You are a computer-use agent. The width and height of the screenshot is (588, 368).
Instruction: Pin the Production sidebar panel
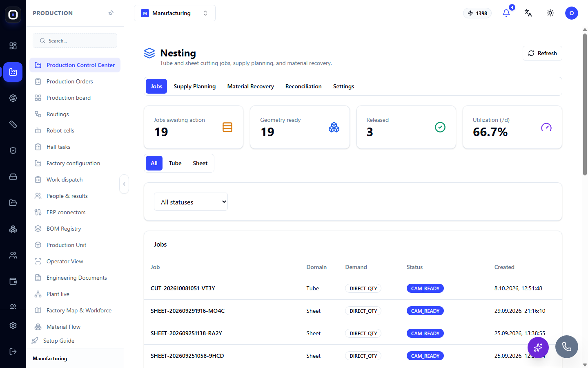[111, 13]
